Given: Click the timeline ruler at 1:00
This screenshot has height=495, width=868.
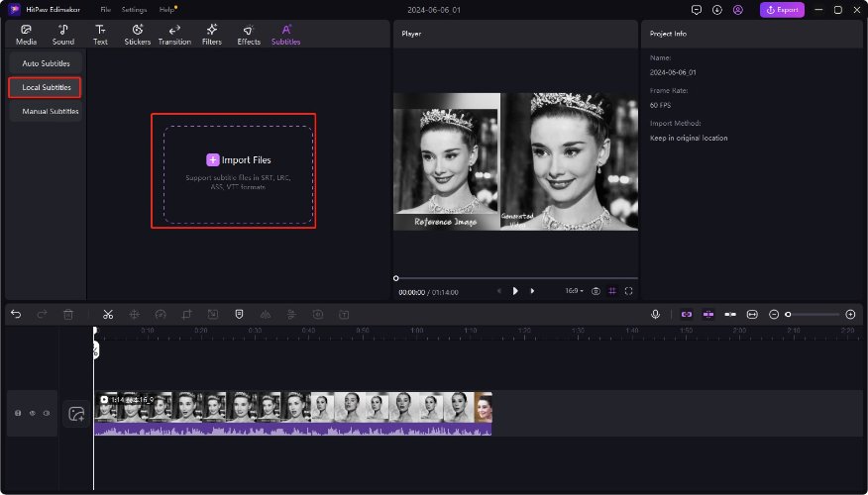Looking at the screenshot, I should (417, 331).
